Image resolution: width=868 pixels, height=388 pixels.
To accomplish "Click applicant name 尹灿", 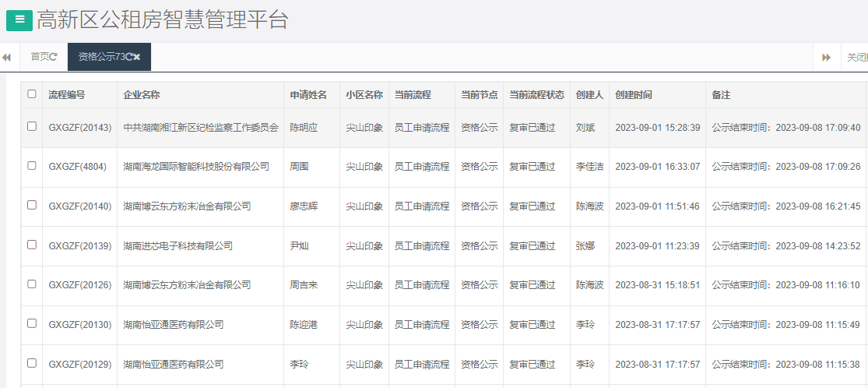I will coord(300,245).
